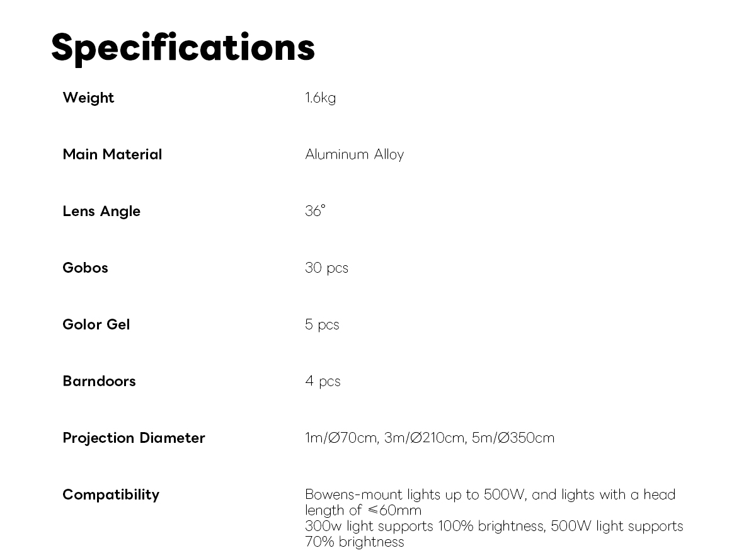Click the 4 pcs barndoors value

pyautogui.click(x=323, y=381)
